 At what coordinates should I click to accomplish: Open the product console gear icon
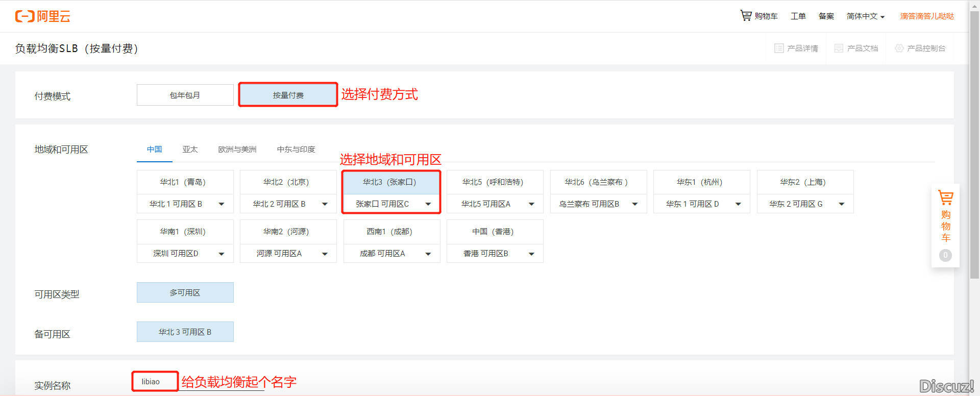(899, 48)
